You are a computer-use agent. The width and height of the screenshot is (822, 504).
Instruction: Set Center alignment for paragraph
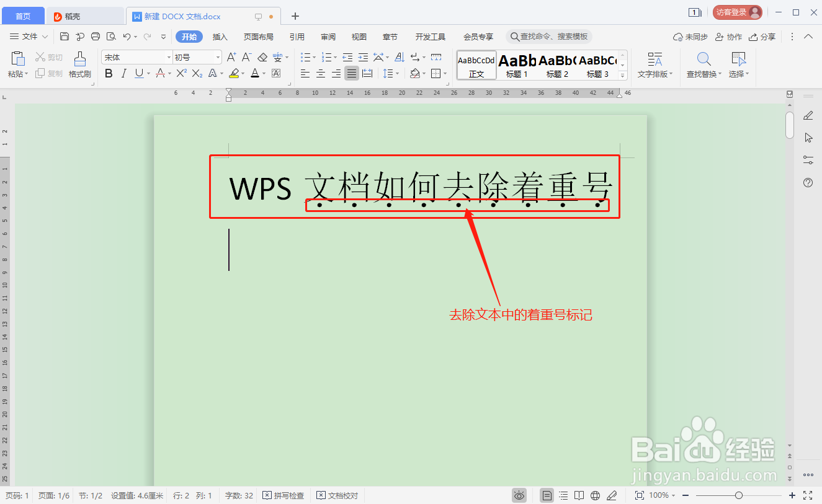click(x=320, y=74)
